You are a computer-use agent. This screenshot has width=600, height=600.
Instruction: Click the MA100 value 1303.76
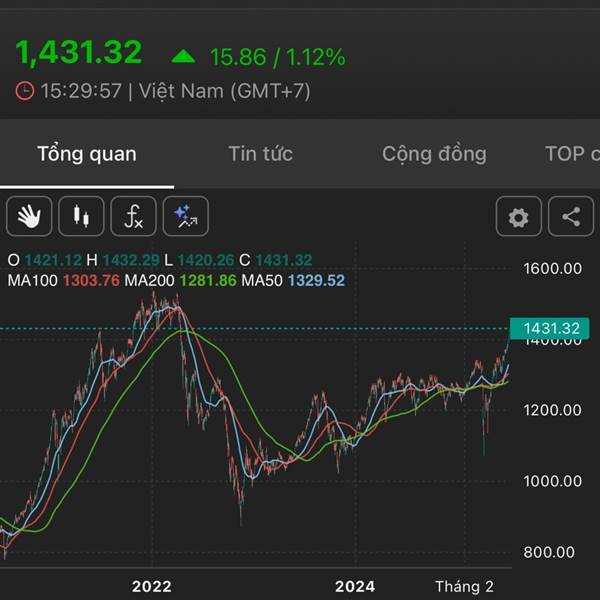coord(91,280)
